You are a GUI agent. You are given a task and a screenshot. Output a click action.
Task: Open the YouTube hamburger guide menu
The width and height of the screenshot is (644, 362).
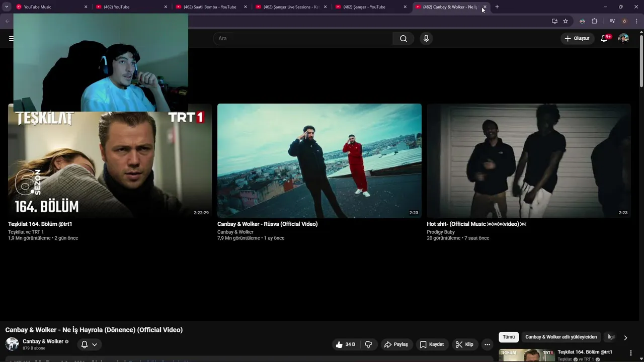coord(11,39)
